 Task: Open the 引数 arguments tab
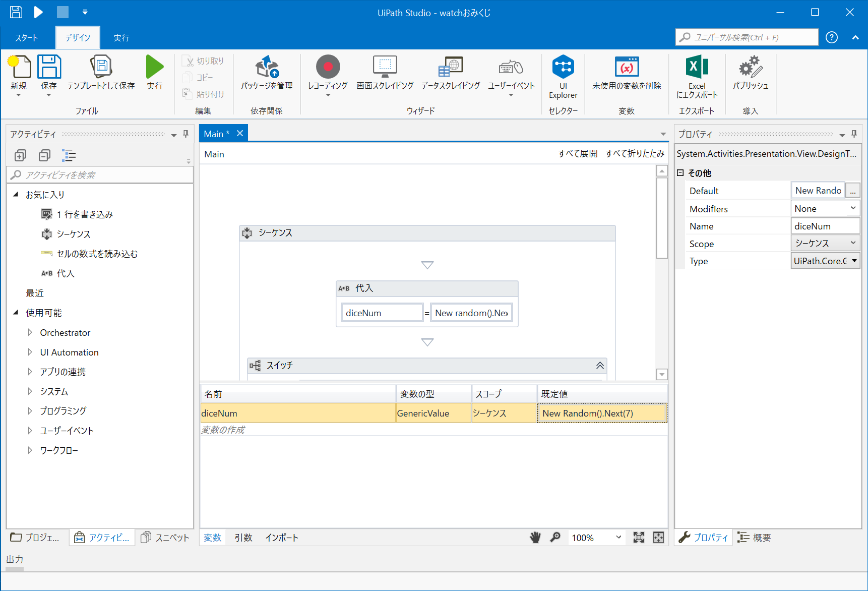243,538
